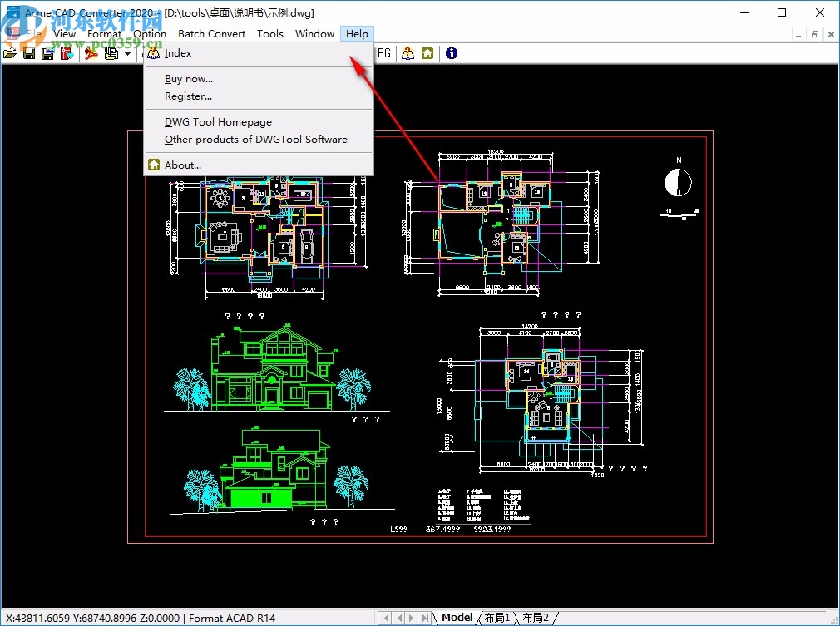Click the help index book toolbar icon
Screen dimensions: 840x626
click(408, 53)
